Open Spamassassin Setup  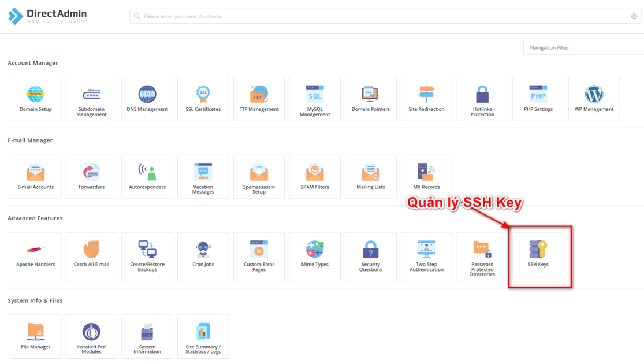point(259,177)
